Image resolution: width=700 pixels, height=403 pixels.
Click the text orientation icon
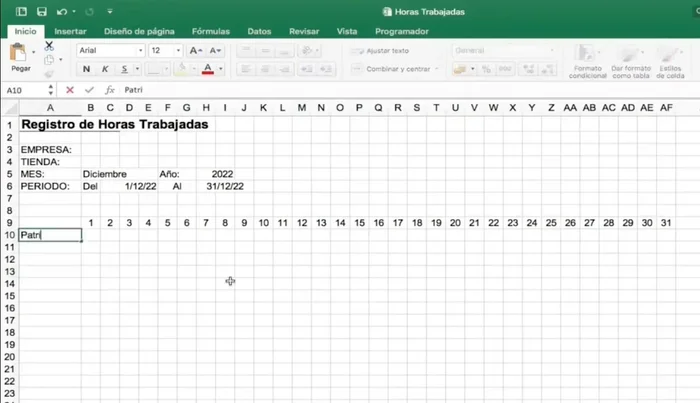[x=307, y=50]
